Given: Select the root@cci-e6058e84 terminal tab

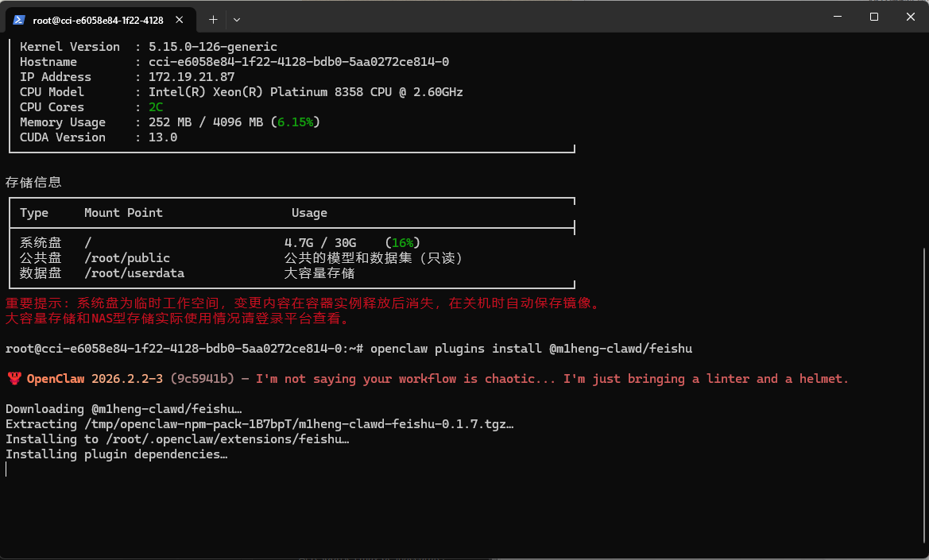Looking at the screenshot, I should click(97, 20).
